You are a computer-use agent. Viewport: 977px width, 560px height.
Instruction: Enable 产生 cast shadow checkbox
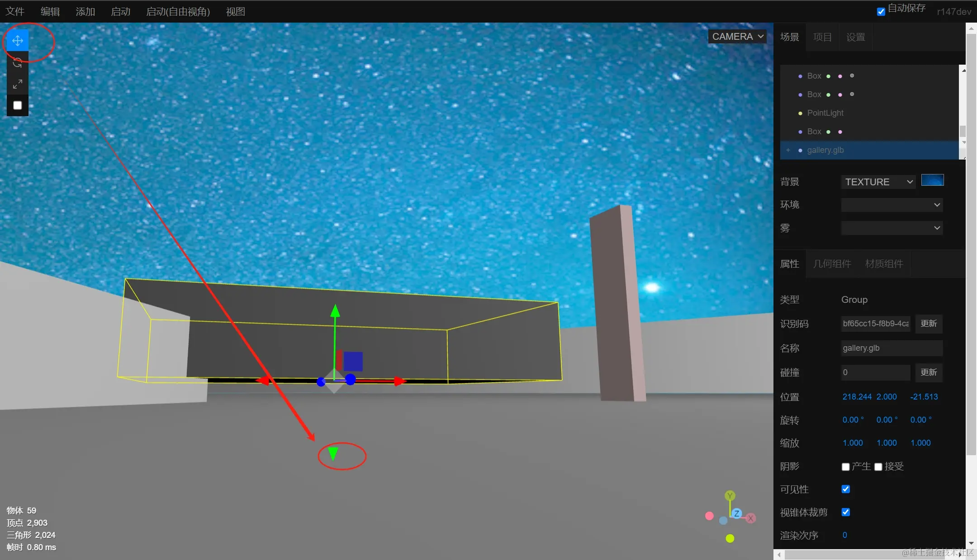(x=846, y=466)
